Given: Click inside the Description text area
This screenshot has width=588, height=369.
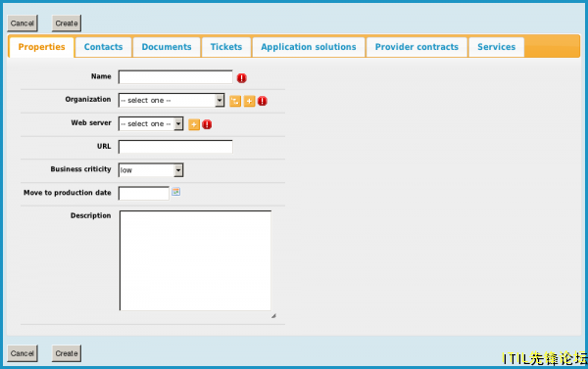Looking at the screenshot, I should [x=195, y=260].
